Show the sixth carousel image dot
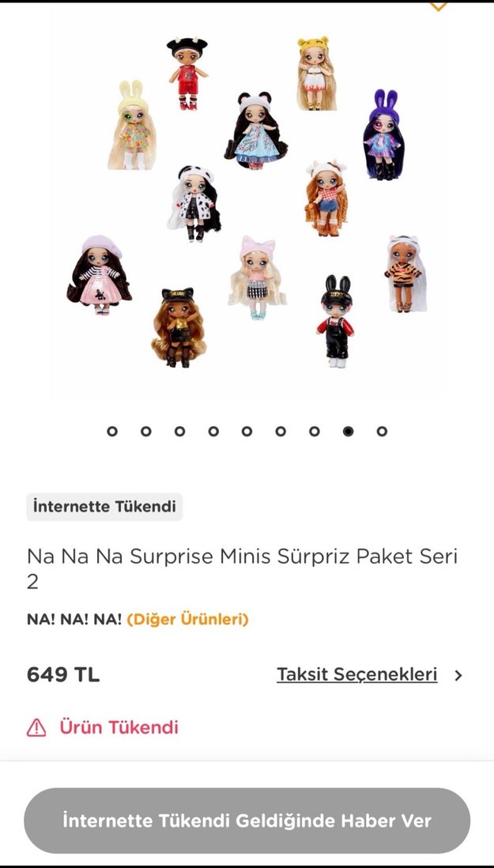Viewport: 494px width, 868px height. [281, 431]
